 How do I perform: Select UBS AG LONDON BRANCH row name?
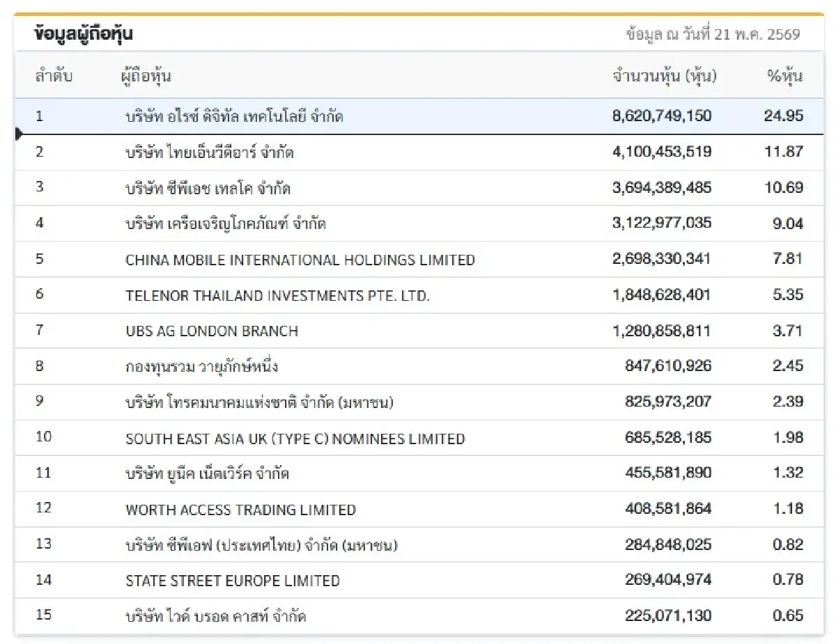coord(212,331)
